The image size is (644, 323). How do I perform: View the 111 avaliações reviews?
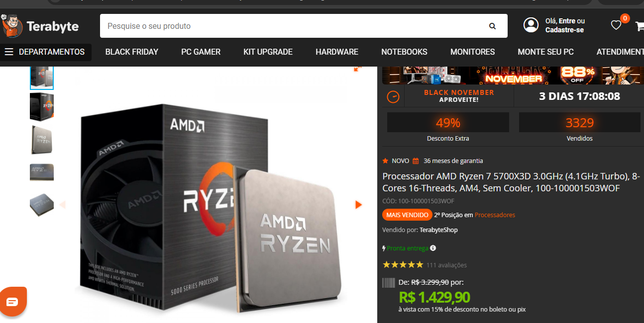[446, 265]
